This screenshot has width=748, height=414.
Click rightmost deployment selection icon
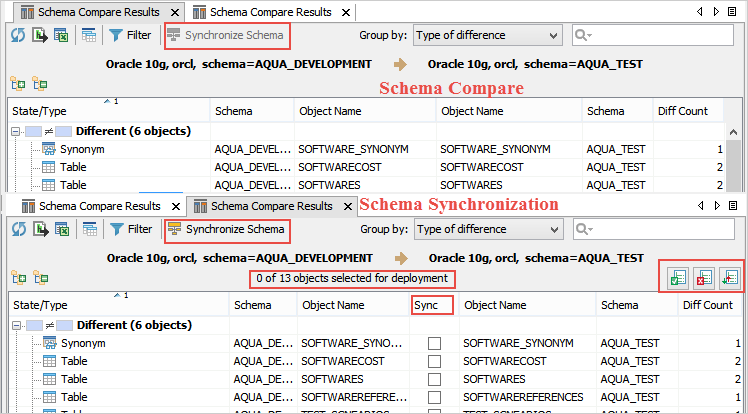[729, 277]
